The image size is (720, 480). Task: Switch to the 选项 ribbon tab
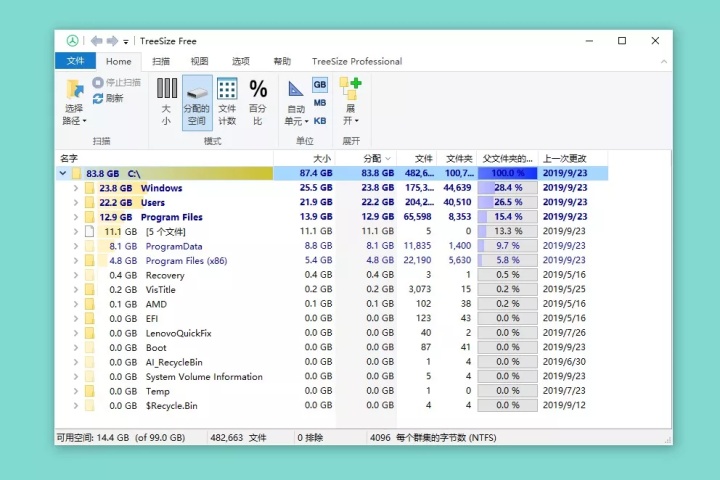pyautogui.click(x=241, y=61)
